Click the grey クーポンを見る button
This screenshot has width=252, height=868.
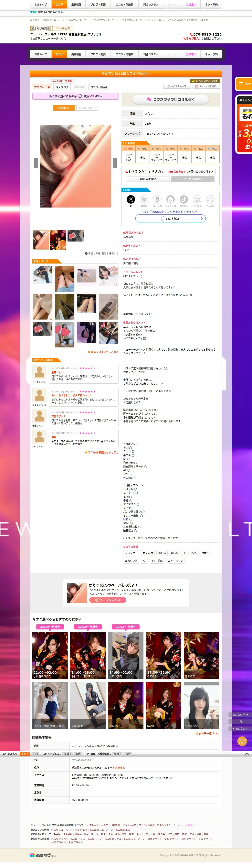coord(193,179)
